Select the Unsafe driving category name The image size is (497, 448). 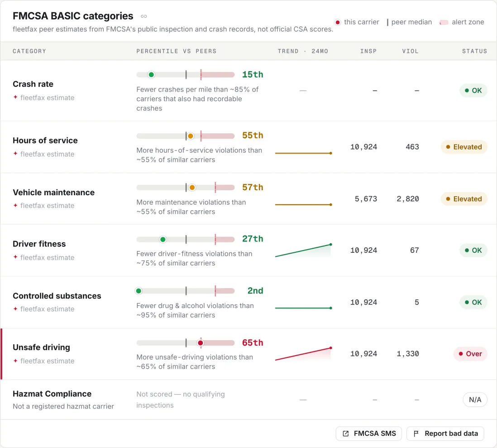pos(41,347)
